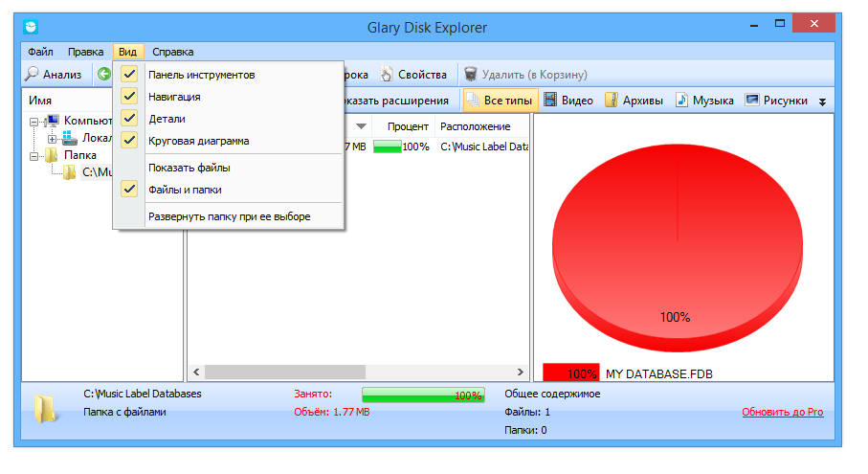Click the Video film strip icon
The height and width of the screenshot is (474, 868).
(550, 101)
